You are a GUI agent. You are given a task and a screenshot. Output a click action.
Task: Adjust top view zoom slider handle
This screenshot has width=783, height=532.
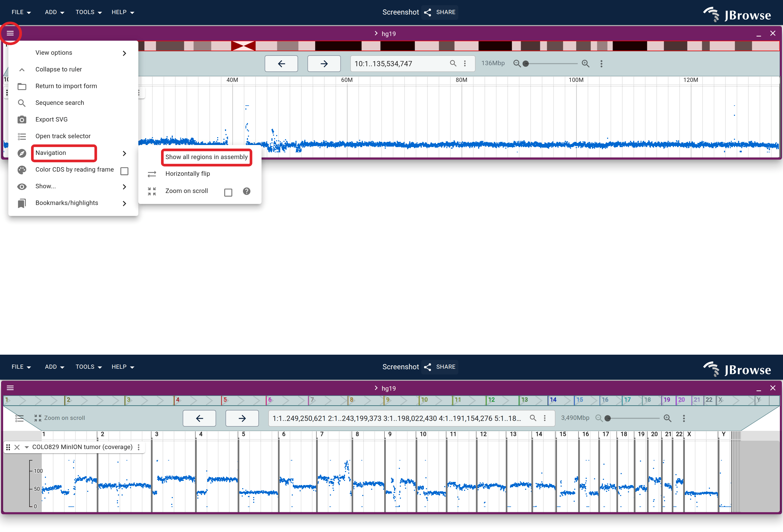point(526,64)
